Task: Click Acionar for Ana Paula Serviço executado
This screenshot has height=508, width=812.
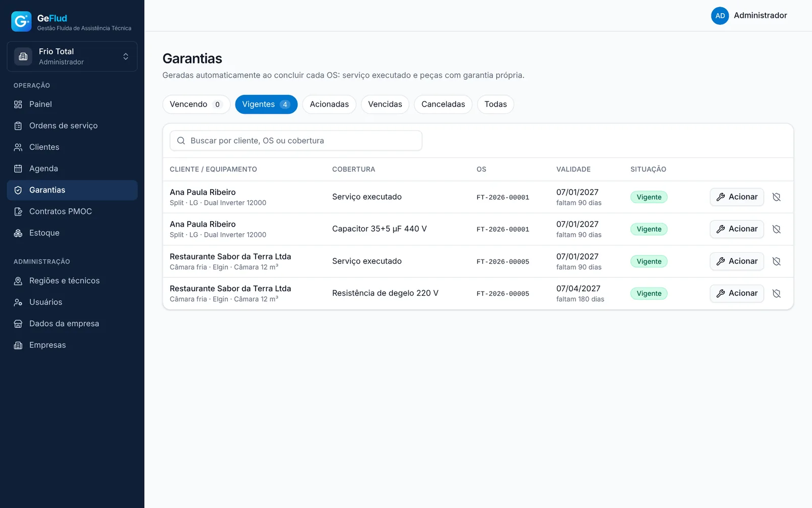Action: click(x=736, y=197)
